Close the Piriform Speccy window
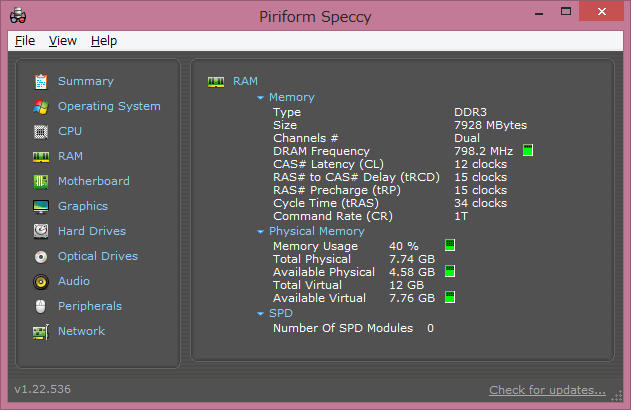The image size is (631, 410). (x=602, y=11)
